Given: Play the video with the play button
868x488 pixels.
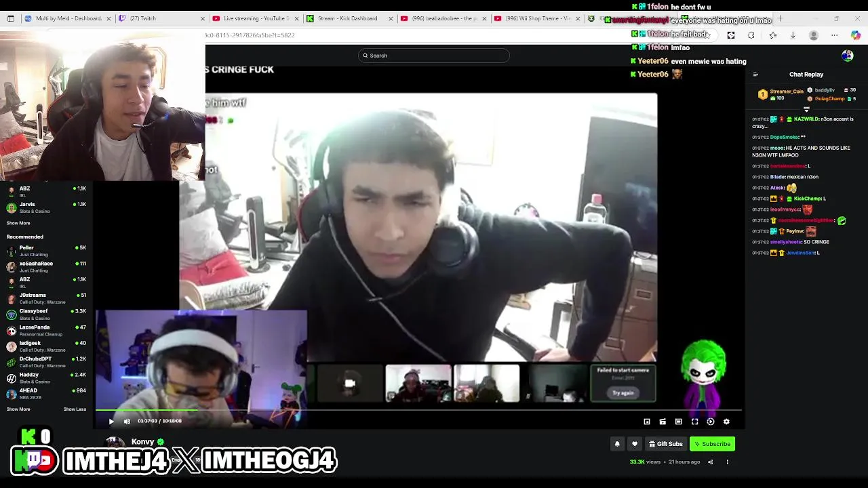Looking at the screenshot, I should tap(111, 421).
